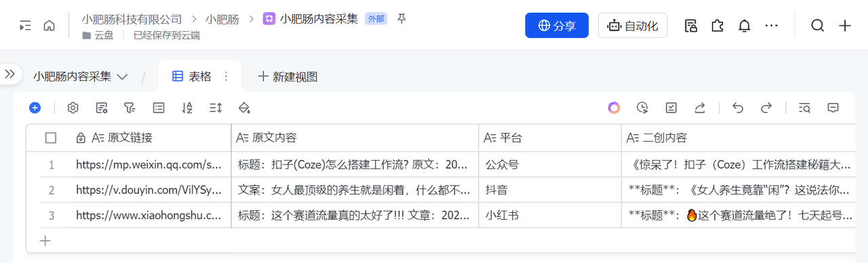The image size is (868, 263).
Task: Undo the last action
Action: [x=738, y=108]
